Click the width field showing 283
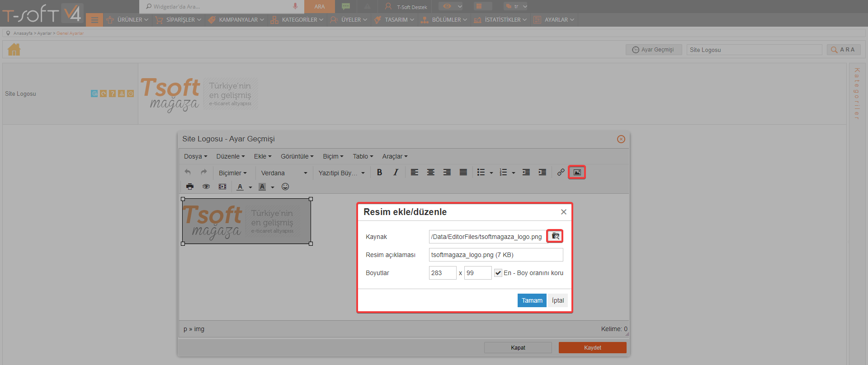The image size is (868, 365). 443,273
